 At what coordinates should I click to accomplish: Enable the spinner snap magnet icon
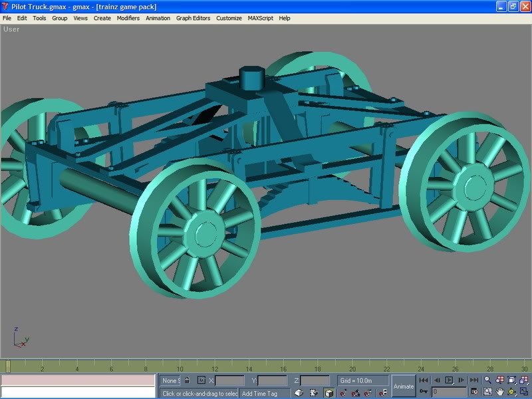383,393
